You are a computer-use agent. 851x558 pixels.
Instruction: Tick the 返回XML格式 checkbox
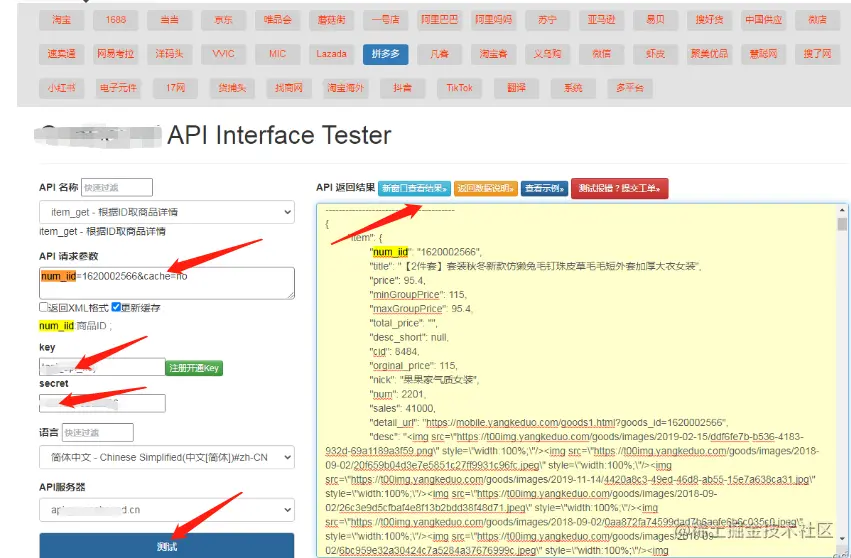(43, 307)
